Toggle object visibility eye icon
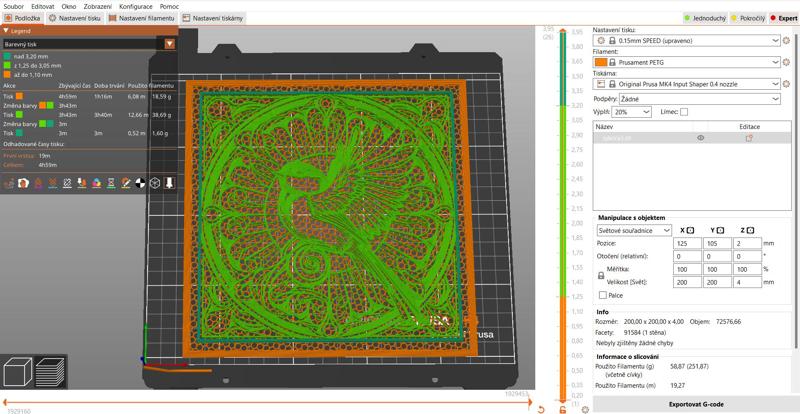This screenshot has width=800, height=414. point(701,138)
